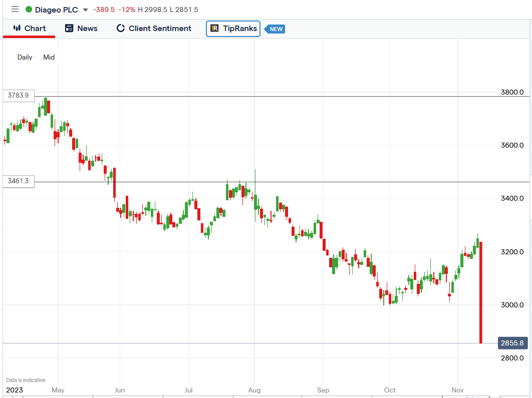Click the Nov label on time axis
532x398 pixels.
point(458,390)
